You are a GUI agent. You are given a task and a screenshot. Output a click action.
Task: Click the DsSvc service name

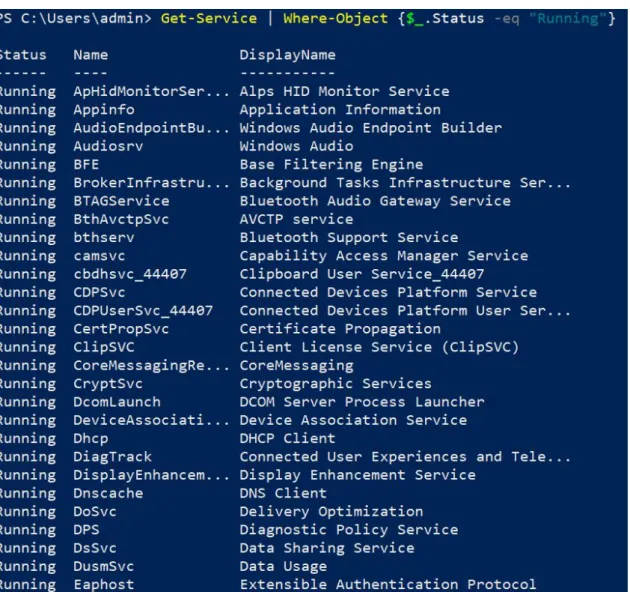coord(95,548)
